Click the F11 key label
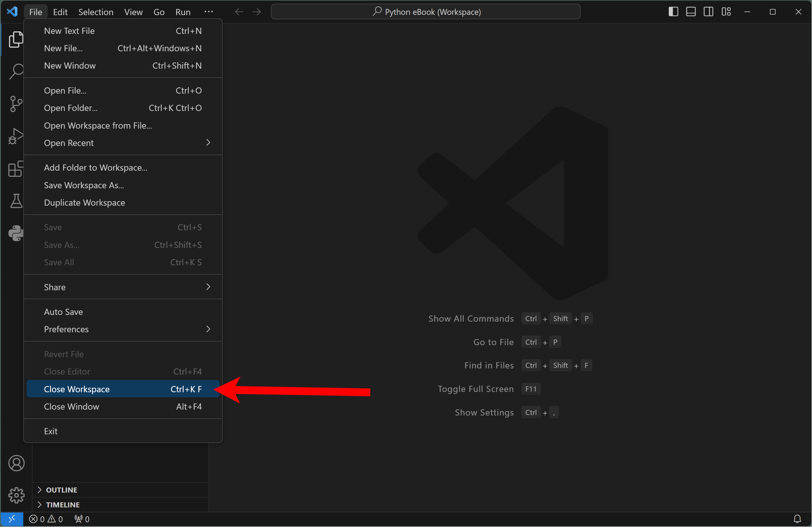 coord(531,389)
